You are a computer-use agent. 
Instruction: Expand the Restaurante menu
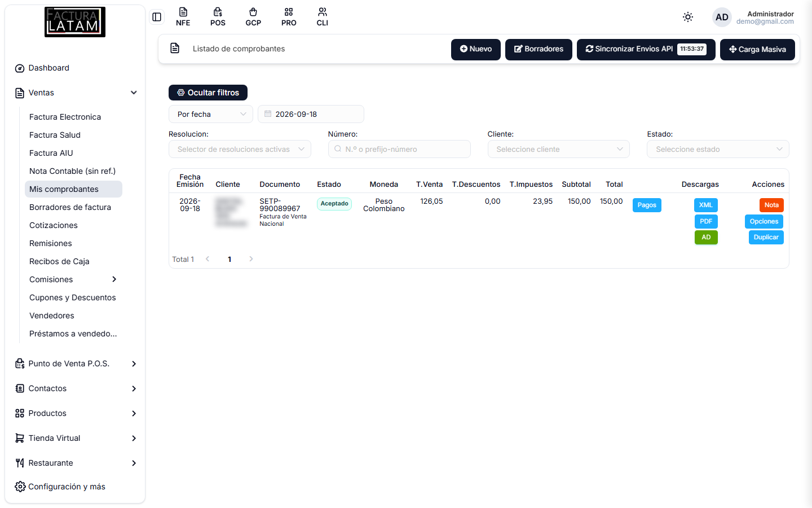point(75,463)
